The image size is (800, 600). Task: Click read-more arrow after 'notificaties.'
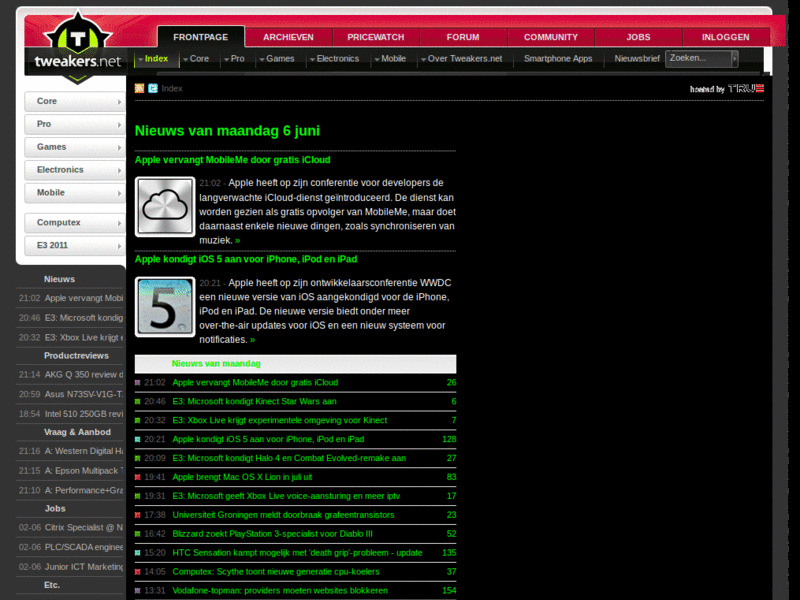(x=253, y=340)
